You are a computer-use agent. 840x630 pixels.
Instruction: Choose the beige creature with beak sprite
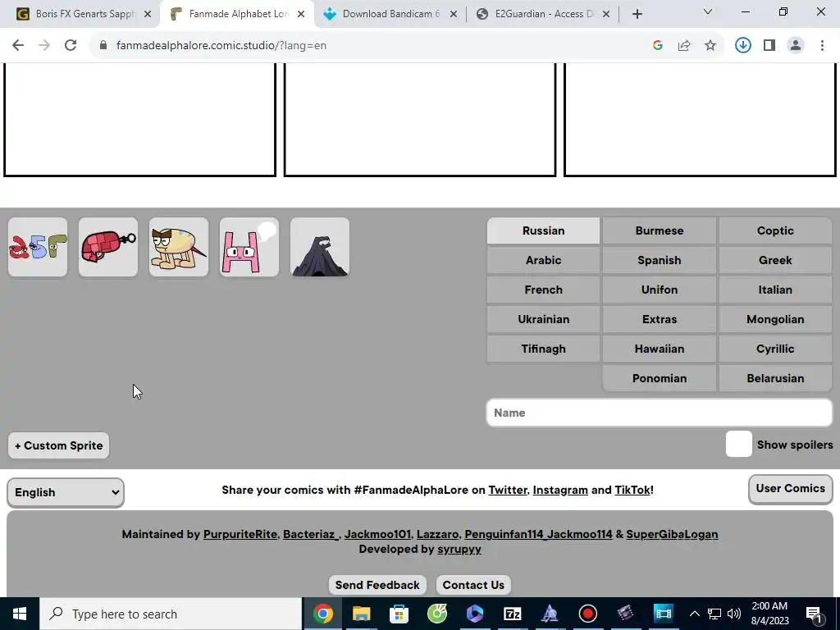click(179, 247)
